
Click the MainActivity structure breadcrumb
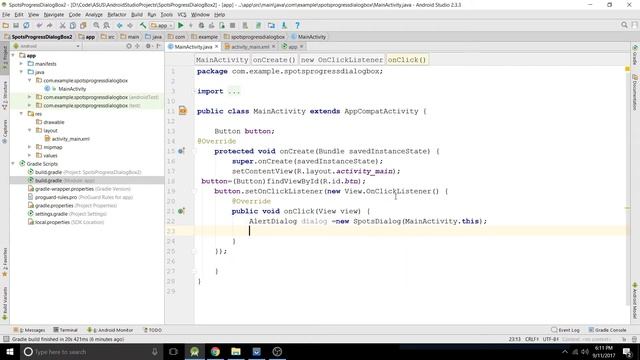[x=222, y=60]
